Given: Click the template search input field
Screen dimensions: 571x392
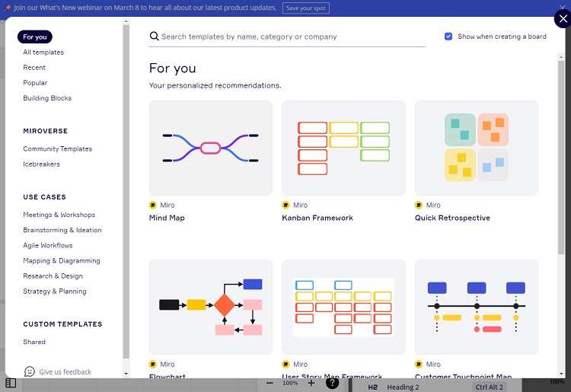Looking at the screenshot, I should point(289,37).
